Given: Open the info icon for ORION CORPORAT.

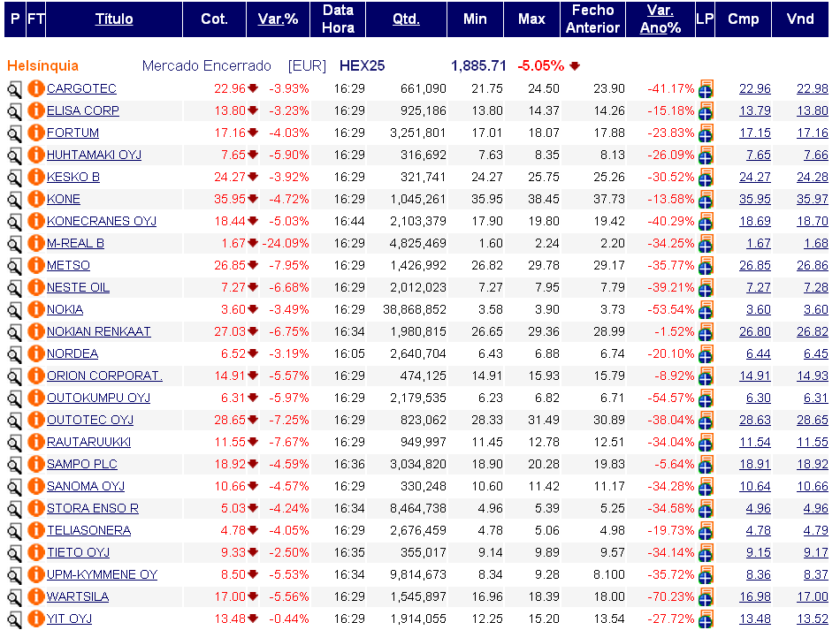Looking at the screenshot, I should (36, 376).
